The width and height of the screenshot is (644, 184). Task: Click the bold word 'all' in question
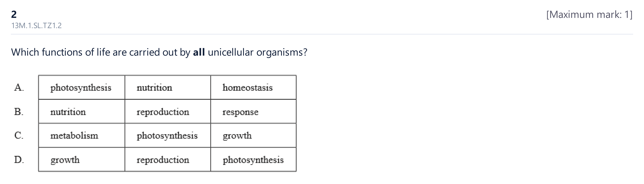point(199,52)
